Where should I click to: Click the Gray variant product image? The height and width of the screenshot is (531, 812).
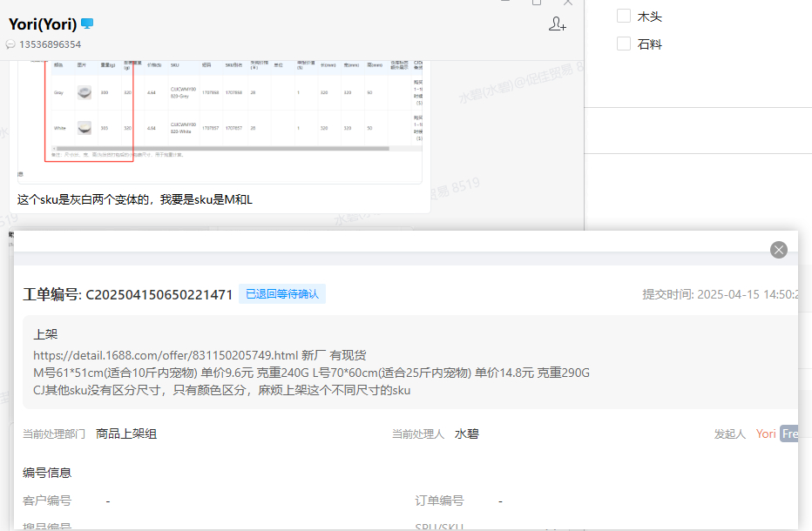pyautogui.click(x=84, y=92)
